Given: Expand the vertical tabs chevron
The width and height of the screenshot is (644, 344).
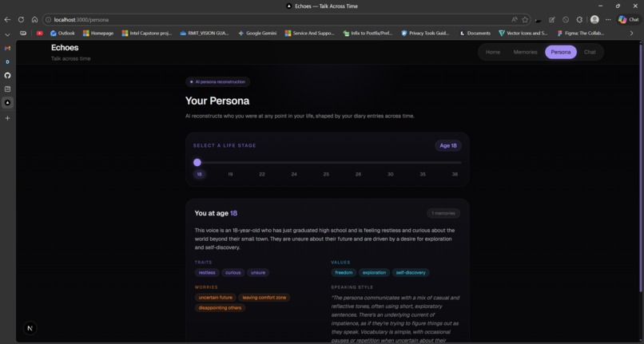Looking at the screenshot, I should [7, 35].
